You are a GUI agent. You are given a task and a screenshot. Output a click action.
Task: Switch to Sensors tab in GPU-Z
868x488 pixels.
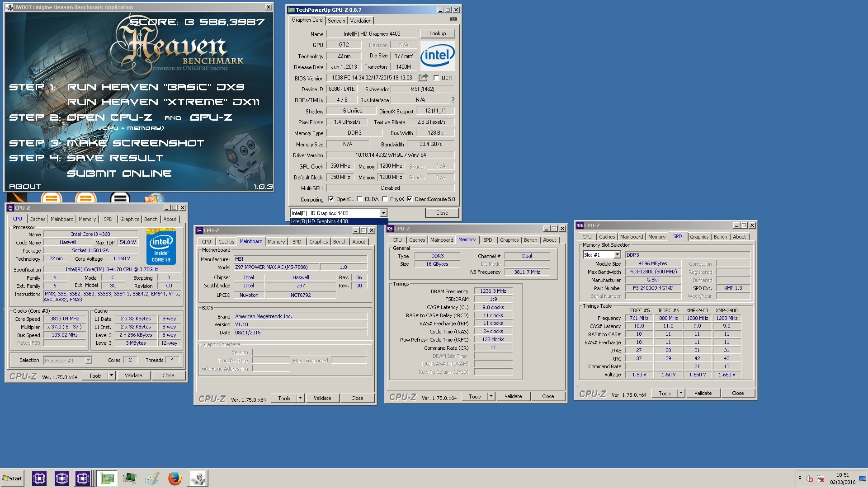point(336,20)
